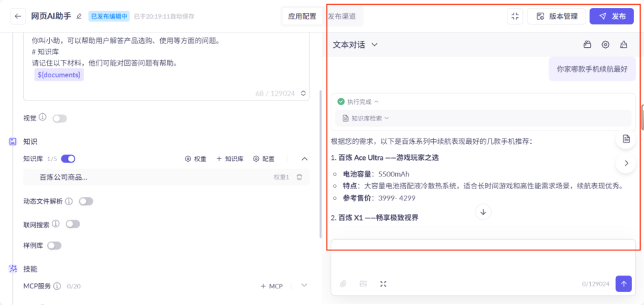Image resolution: width=644 pixels, height=305 pixels.
Task: Click the + MCP add button
Action: pyautogui.click(x=271, y=286)
